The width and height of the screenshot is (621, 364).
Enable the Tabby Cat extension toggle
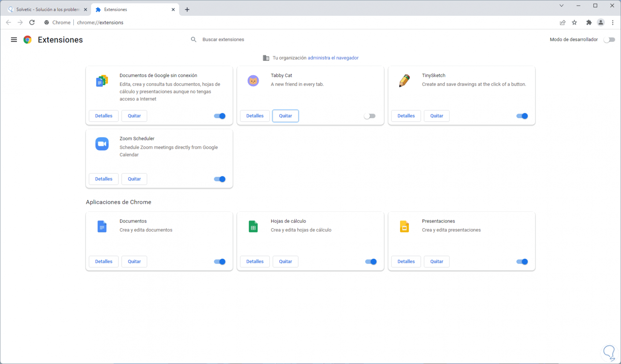click(370, 116)
